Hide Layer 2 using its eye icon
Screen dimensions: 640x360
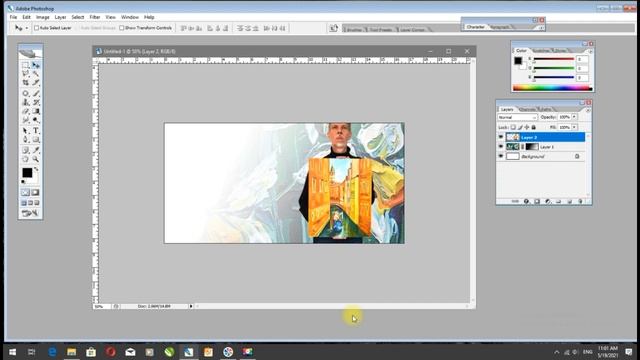pos(501,137)
